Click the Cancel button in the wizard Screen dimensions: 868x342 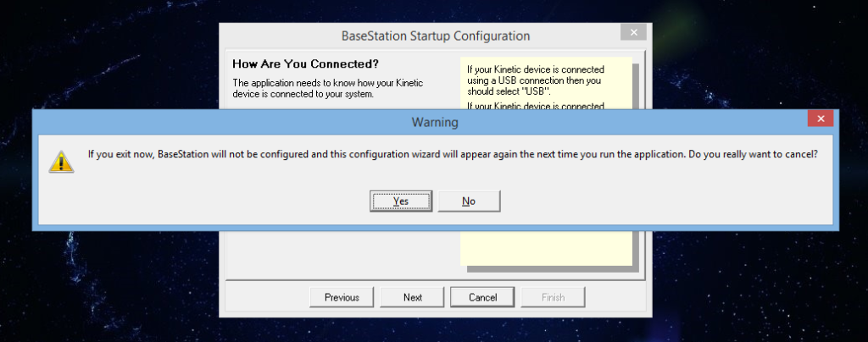482,297
